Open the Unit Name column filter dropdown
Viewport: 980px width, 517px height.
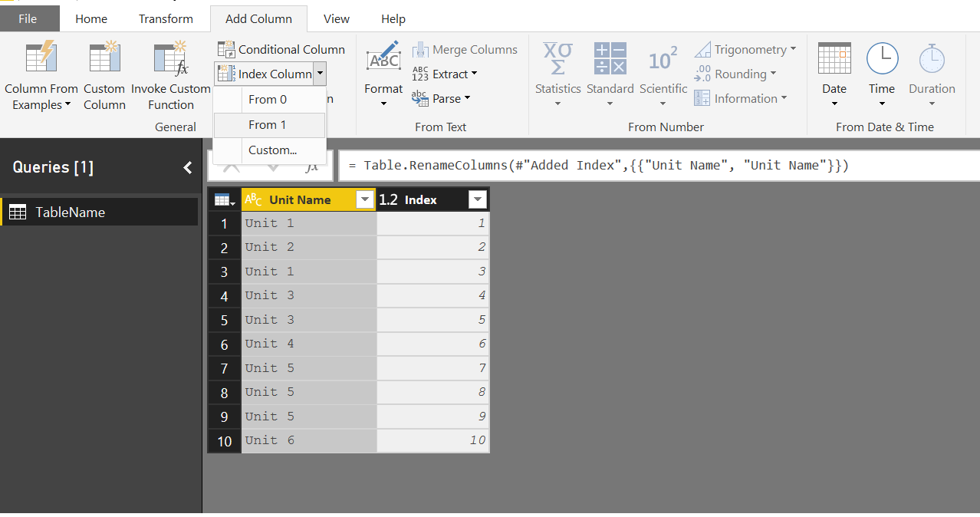pos(365,200)
